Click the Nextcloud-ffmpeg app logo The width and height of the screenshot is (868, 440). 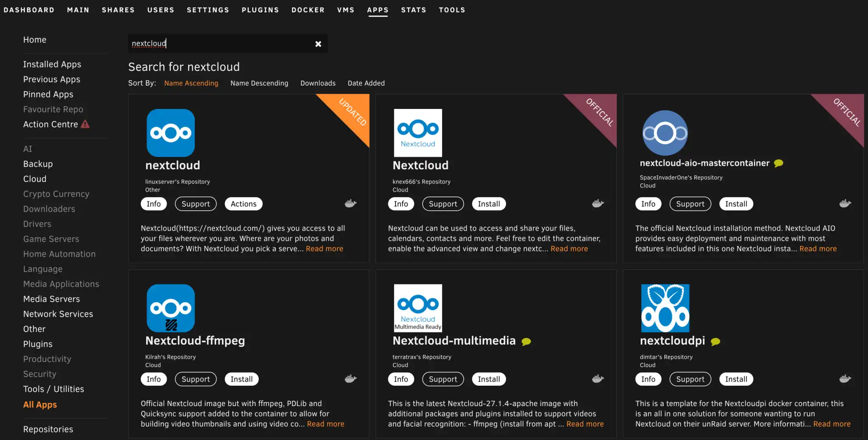[171, 308]
